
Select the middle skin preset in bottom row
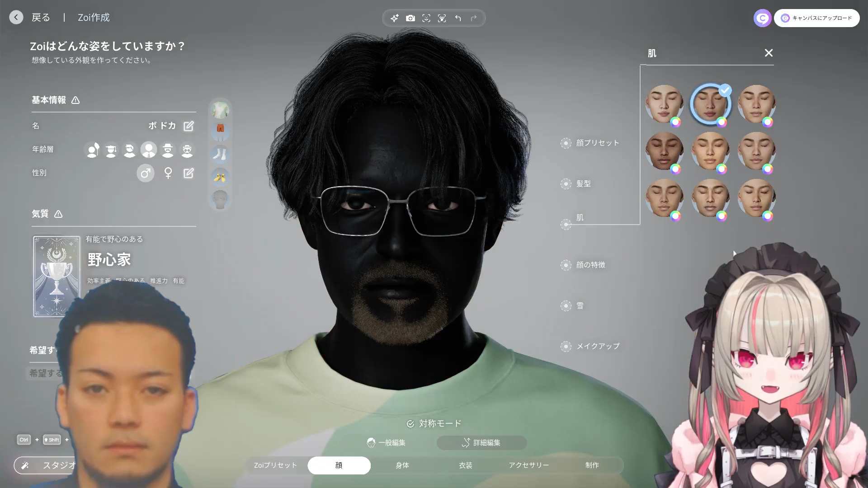pyautogui.click(x=710, y=198)
